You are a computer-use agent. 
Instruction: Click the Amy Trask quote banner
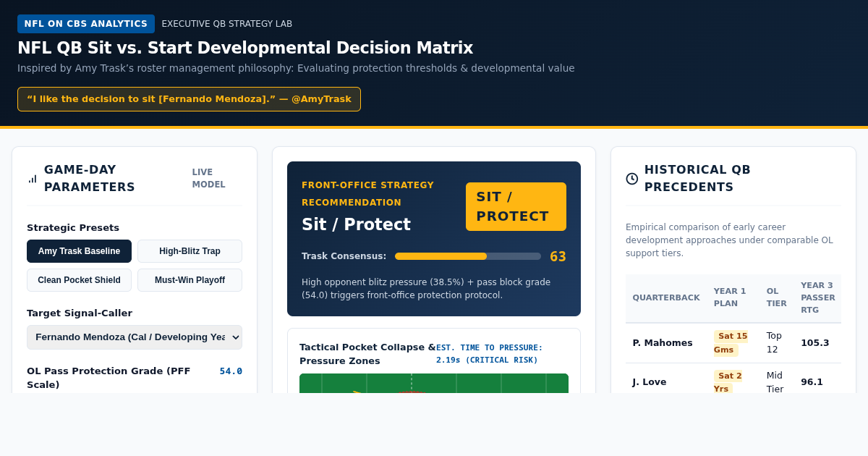pos(189,99)
